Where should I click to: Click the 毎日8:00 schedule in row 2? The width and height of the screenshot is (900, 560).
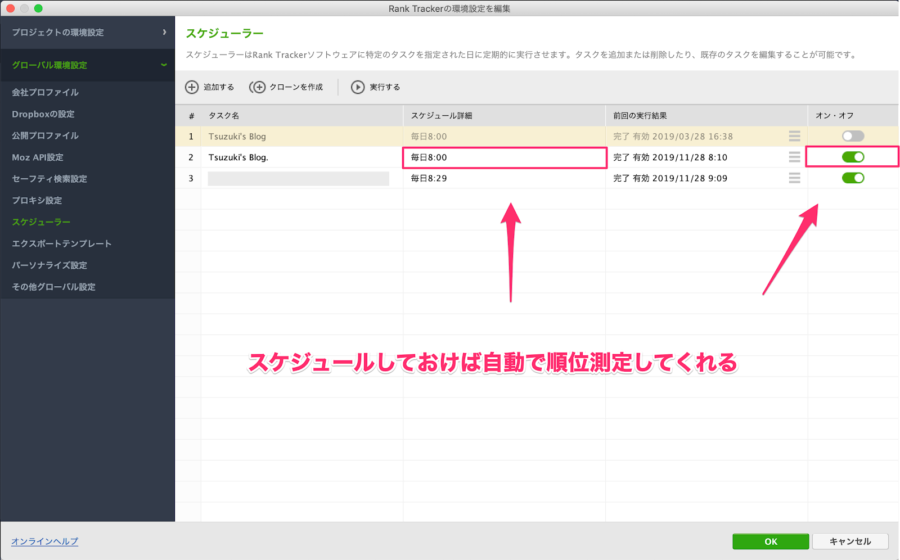[x=429, y=157]
